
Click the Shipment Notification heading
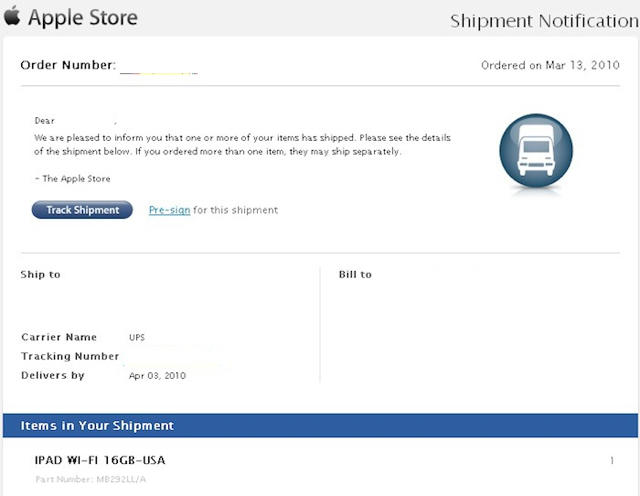(544, 21)
